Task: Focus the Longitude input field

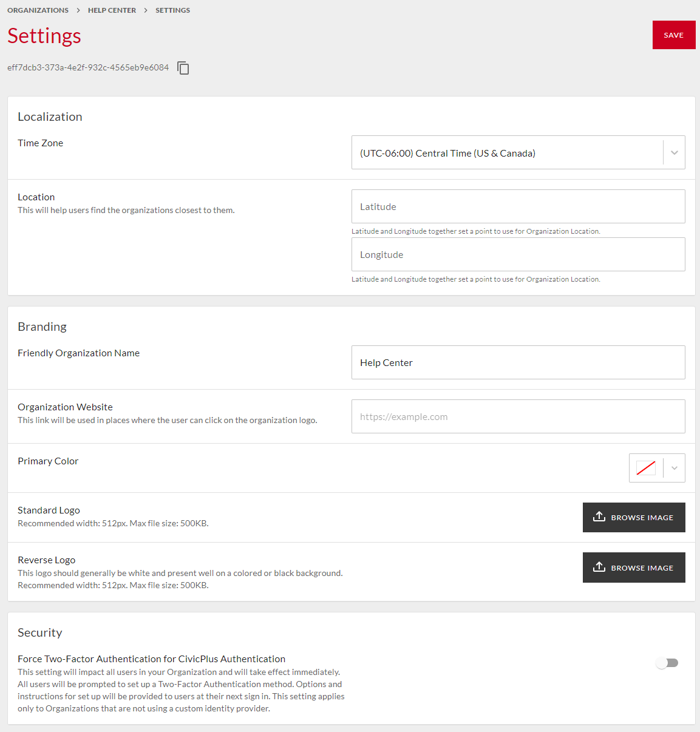Action: click(518, 254)
